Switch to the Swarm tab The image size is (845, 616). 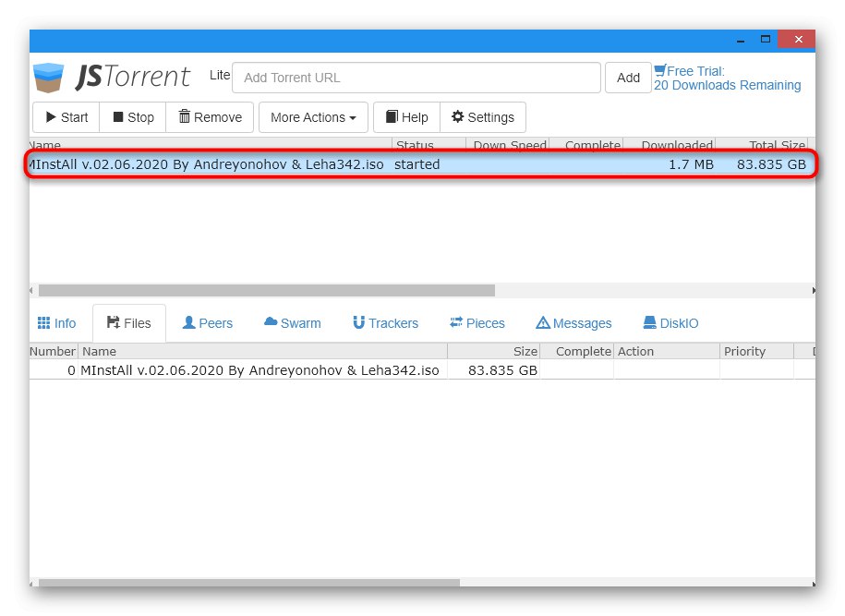293,323
